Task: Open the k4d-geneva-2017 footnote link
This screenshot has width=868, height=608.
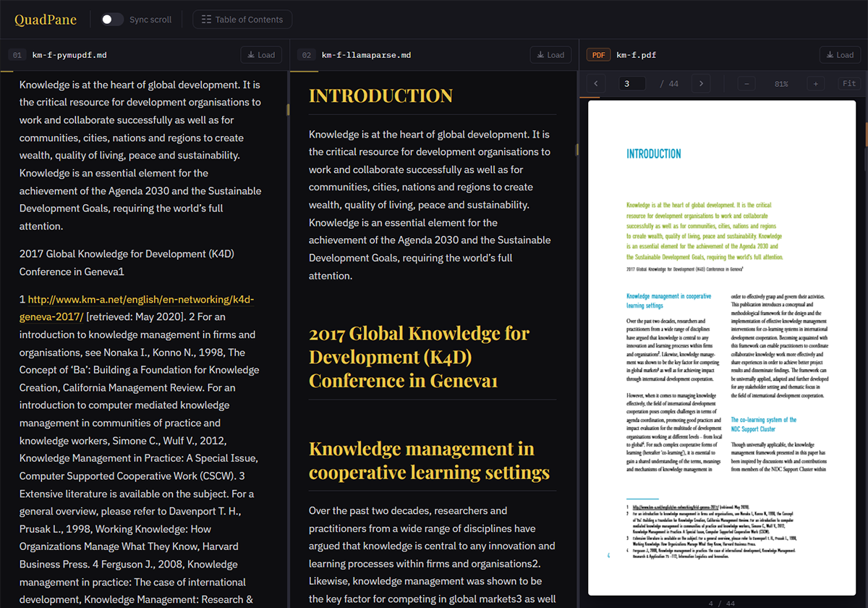Action: tap(140, 299)
